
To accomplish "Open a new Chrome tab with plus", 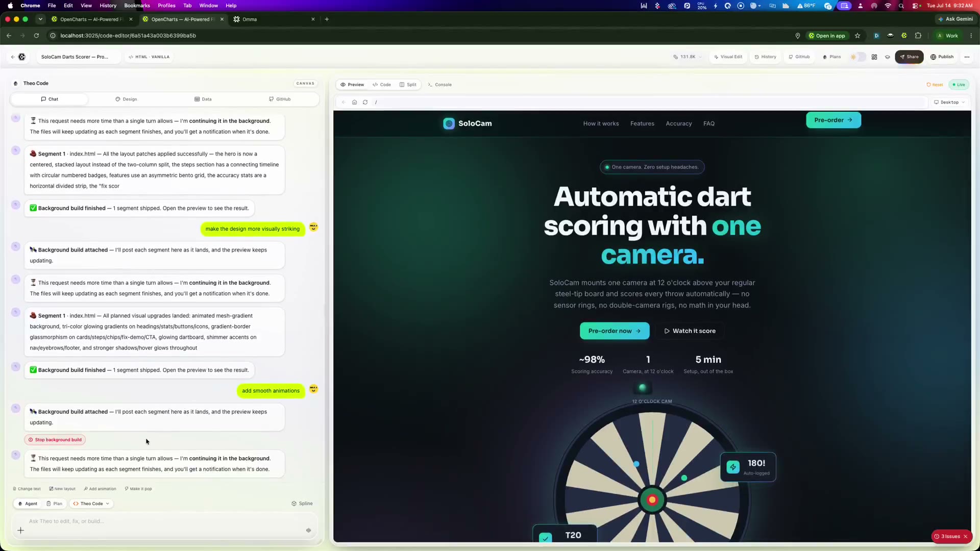I will [x=327, y=19].
